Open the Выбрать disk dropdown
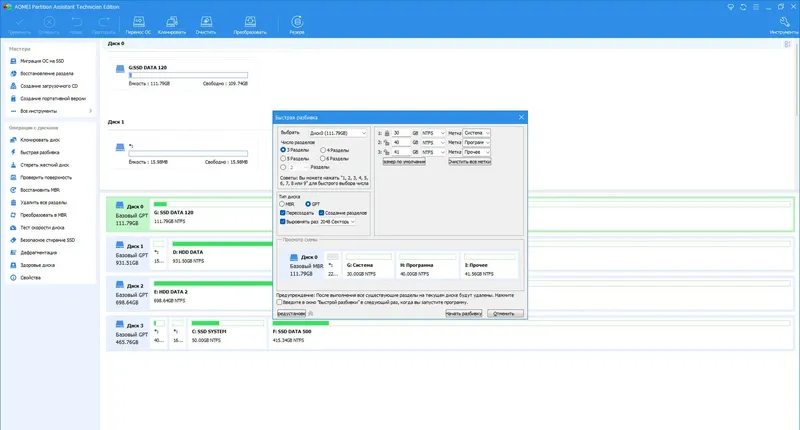The height and width of the screenshot is (430, 800). [338, 133]
